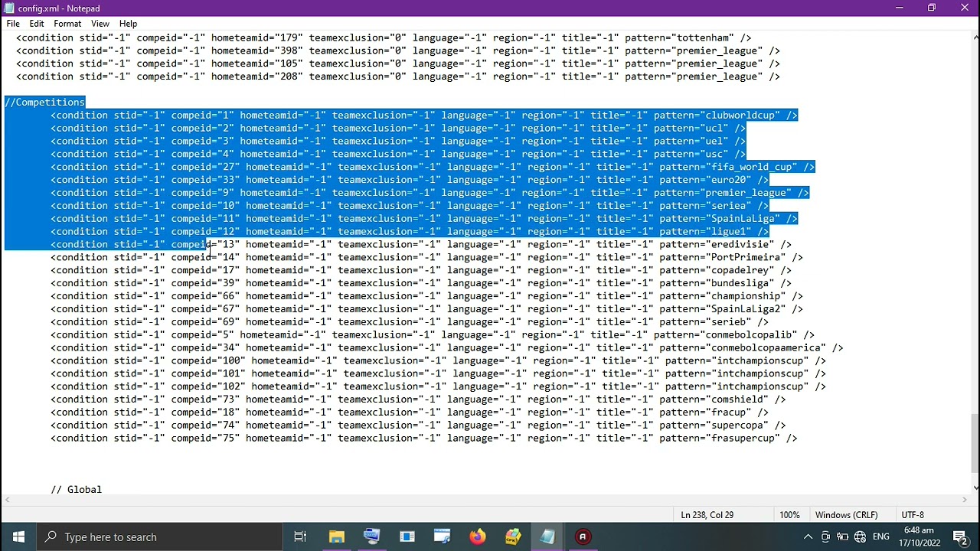Click the line with pattern "usc"
Viewport: 980px width, 551px height.
[x=398, y=154]
